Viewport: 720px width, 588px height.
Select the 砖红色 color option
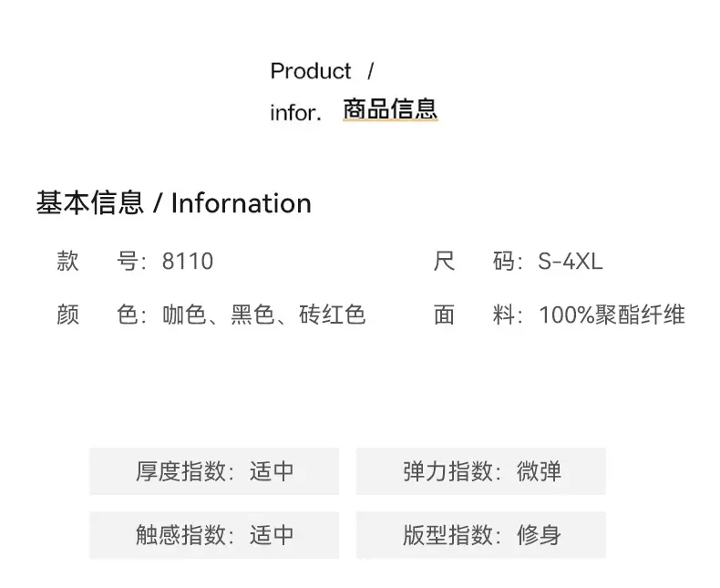point(333,315)
